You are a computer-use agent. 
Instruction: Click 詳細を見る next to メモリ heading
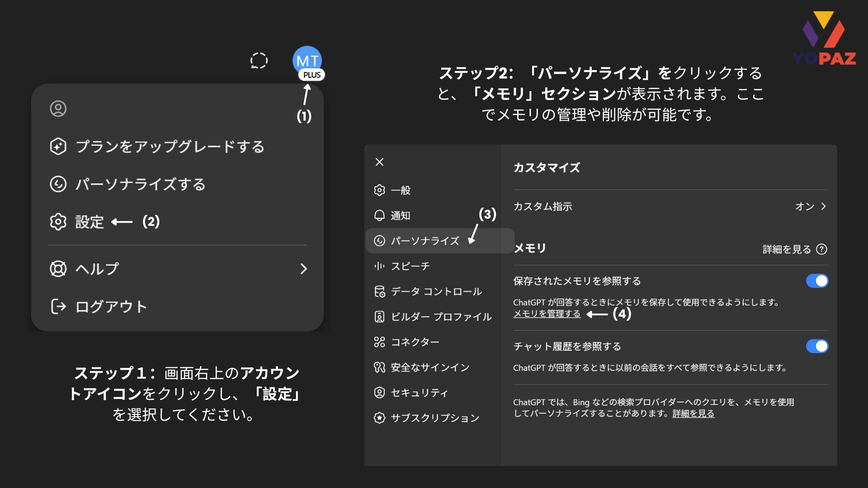[787, 249]
